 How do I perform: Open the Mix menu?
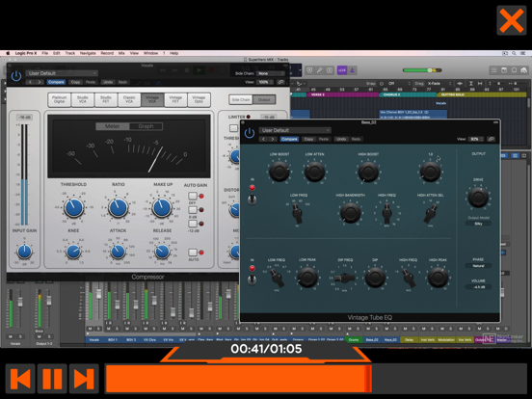point(121,53)
